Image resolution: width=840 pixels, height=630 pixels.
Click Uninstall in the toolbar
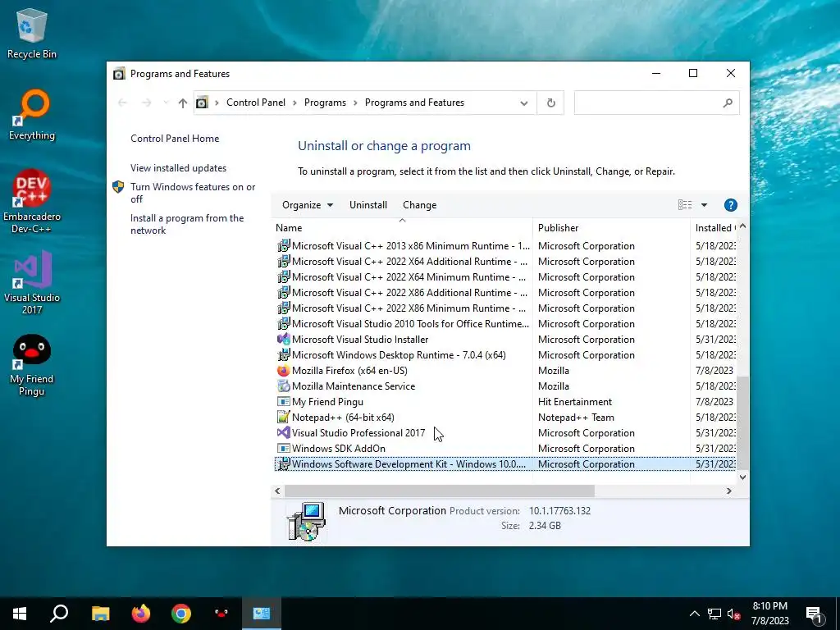(x=368, y=205)
